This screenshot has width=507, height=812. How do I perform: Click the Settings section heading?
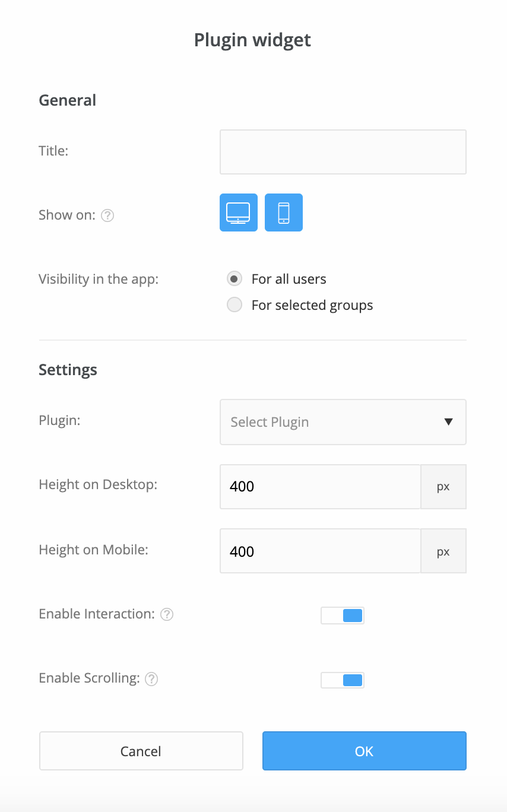68,369
